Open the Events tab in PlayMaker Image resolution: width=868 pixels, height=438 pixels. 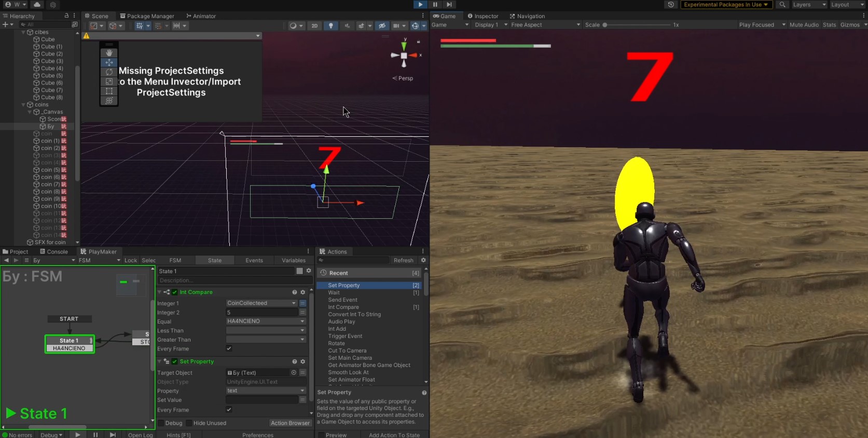254,260
